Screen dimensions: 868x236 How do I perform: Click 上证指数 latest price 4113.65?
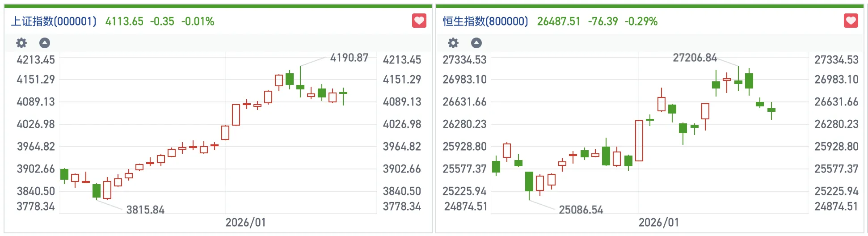pos(124,21)
